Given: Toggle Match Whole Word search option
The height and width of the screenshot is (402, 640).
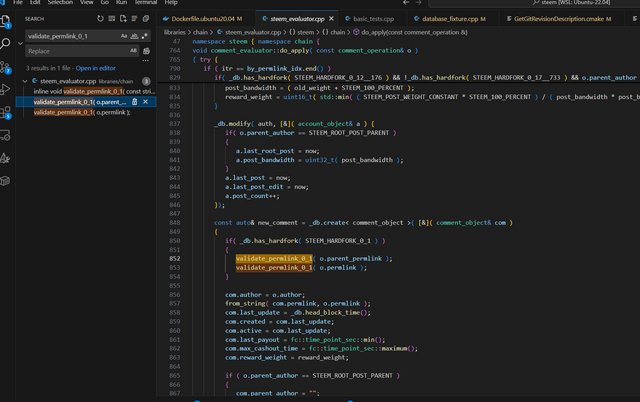Looking at the screenshot, I should pyautogui.click(x=135, y=35).
